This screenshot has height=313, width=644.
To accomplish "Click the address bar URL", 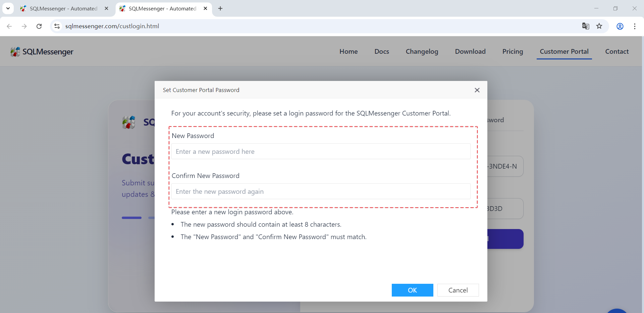I will click(x=112, y=26).
